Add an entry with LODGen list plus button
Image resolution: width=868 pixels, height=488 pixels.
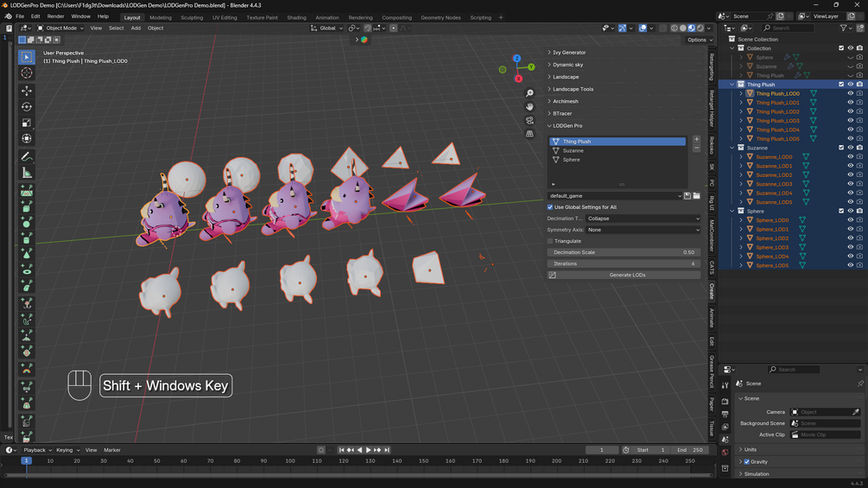click(x=696, y=139)
